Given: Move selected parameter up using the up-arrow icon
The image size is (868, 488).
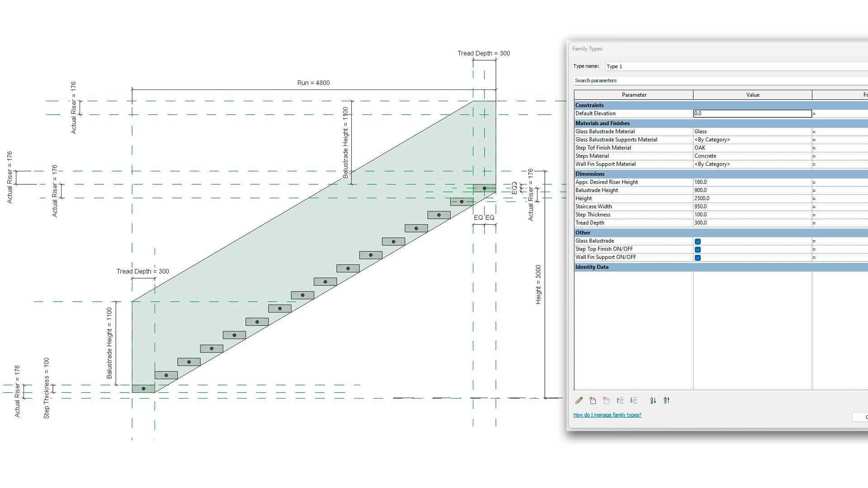Looking at the screenshot, I should click(620, 400).
